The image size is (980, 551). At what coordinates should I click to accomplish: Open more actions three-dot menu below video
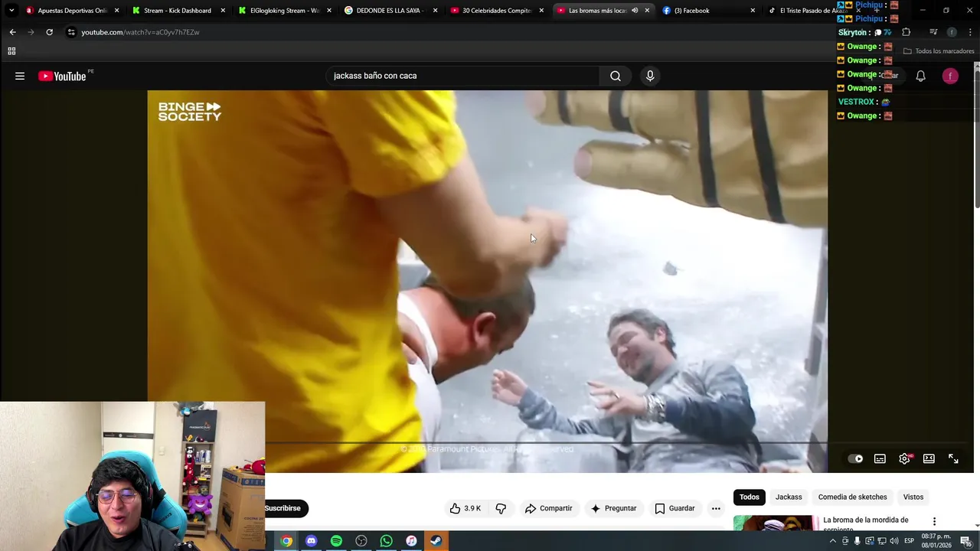pyautogui.click(x=716, y=508)
